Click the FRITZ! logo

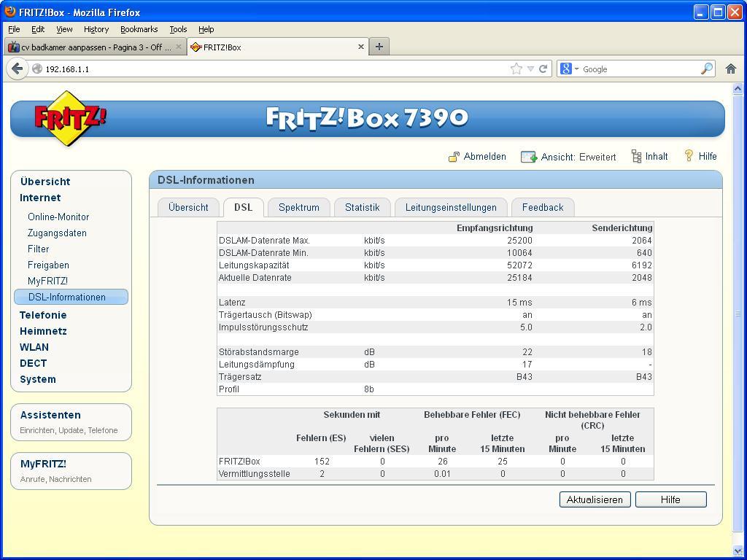[70, 118]
